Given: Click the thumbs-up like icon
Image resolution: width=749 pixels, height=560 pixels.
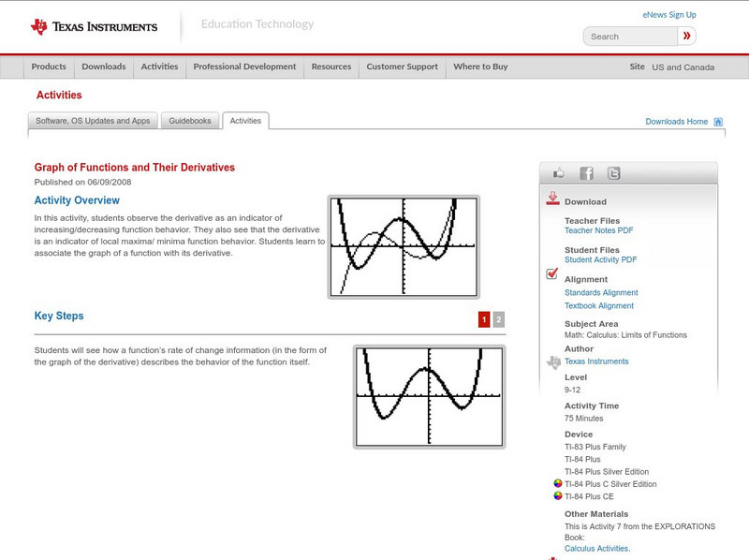Looking at the screenshot, I should point(558,173).
